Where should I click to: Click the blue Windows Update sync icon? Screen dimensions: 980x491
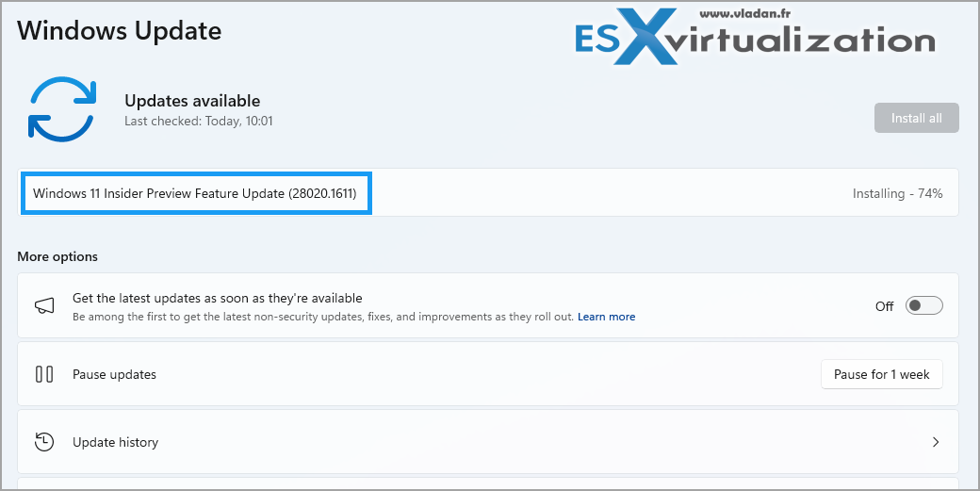[x=62, y=109]
